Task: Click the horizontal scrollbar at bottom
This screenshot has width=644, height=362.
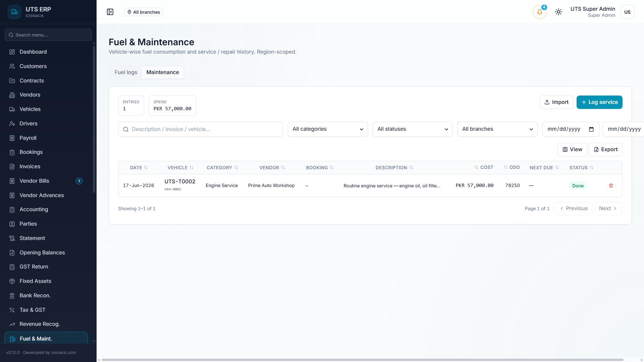Action: (x=362, y=360)
